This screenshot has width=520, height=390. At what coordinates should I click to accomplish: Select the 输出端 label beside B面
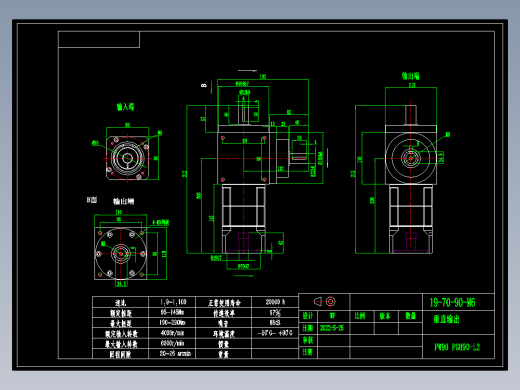(123, 201)
